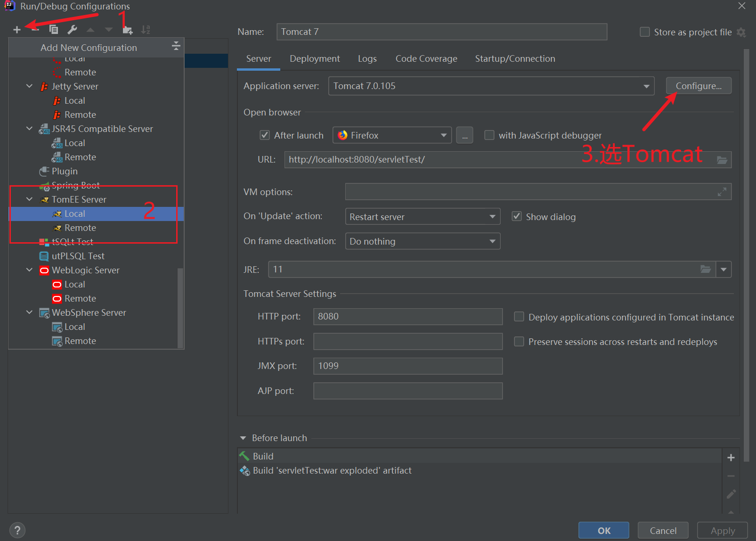The width and height of the screenshot is (756, 541).
Task: Click the configuration list scrollbar thumb
Action: click(x=180, y=308)
